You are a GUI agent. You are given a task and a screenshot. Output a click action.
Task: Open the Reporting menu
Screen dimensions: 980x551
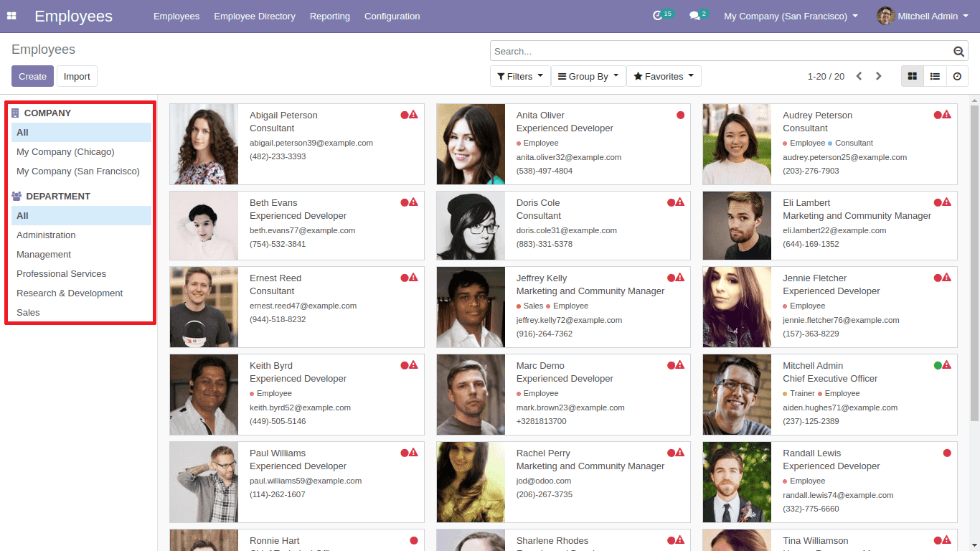pos(330,16)
